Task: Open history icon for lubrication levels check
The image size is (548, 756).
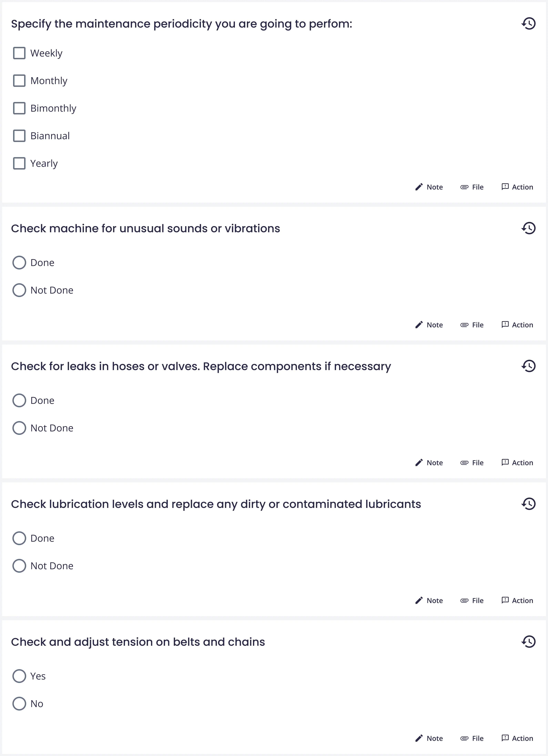Action: tap(528, 504)
